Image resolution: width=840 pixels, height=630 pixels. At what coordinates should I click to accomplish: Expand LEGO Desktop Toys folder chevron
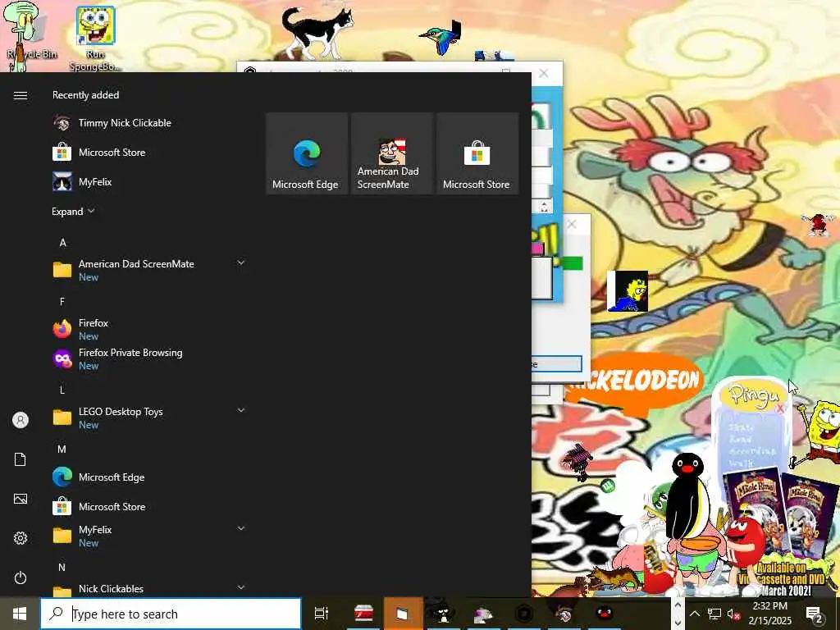click(241, 410)
